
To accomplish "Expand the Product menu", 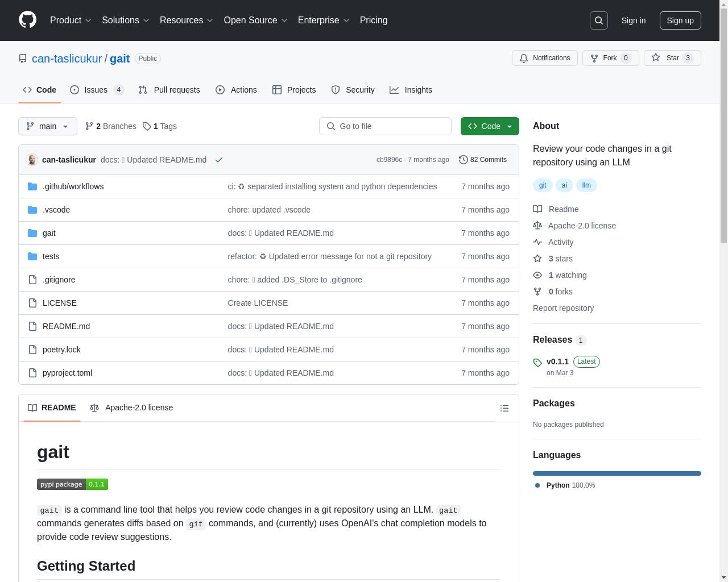I will coord(71,20).
